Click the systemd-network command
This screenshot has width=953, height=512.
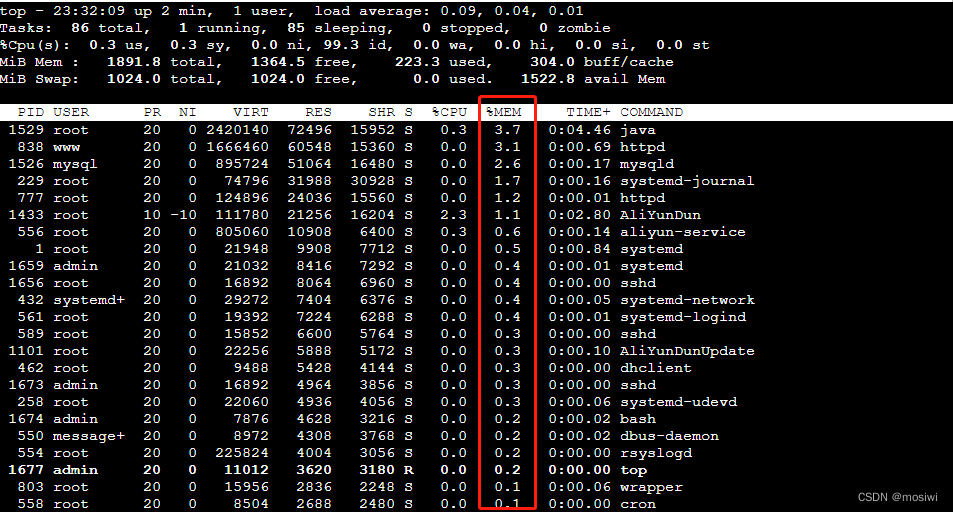click(687, 300)
